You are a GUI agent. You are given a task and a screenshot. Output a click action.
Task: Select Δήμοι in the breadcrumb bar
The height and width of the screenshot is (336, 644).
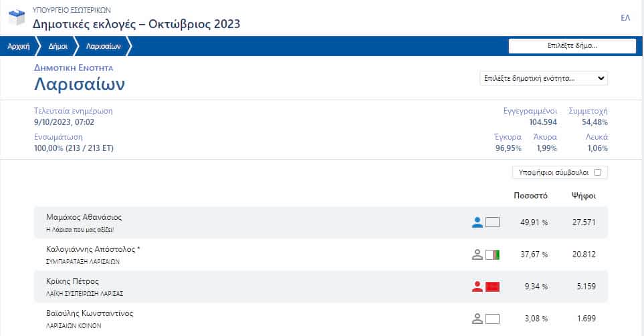click(x=58, y=46)
